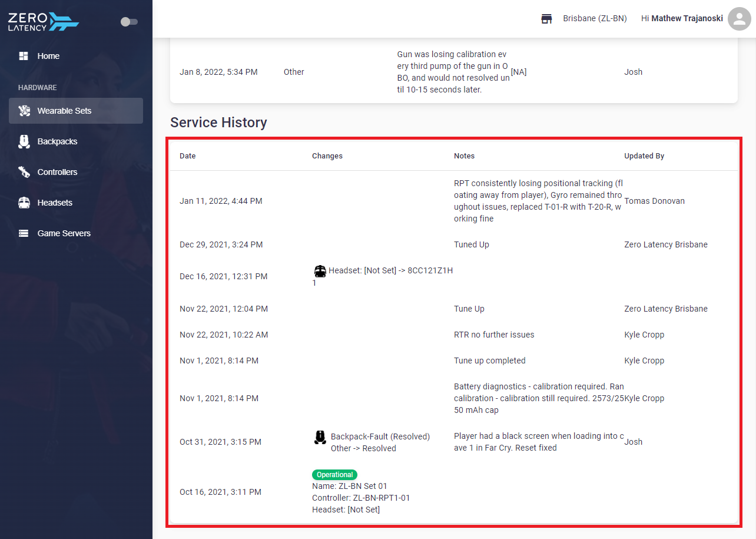The width and height of the screenshot is (756, 539).
Task: Select the Nov 22, 2021, 10:22 AM date
Action: pyautogui.click(x=224, y=335)
